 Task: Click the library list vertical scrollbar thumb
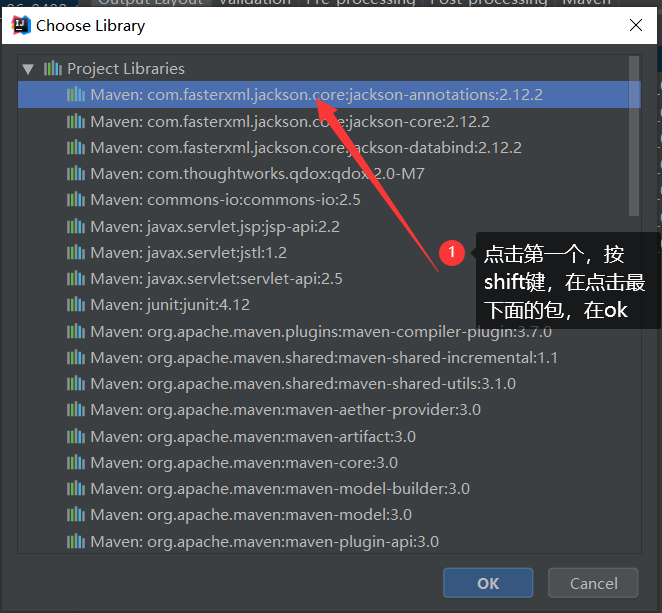pyautogui.click(x=634, y=136)
